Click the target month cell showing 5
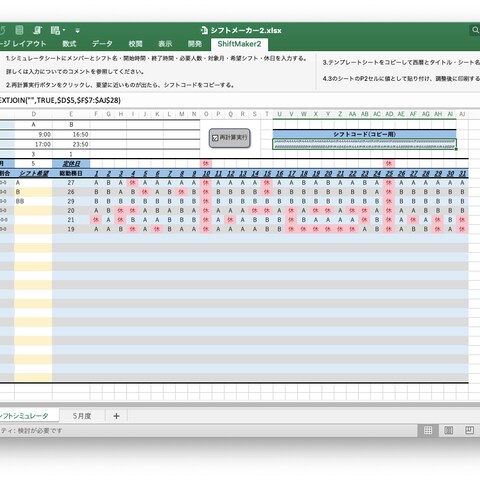This screenshot has width=480, height=480. 33,164
